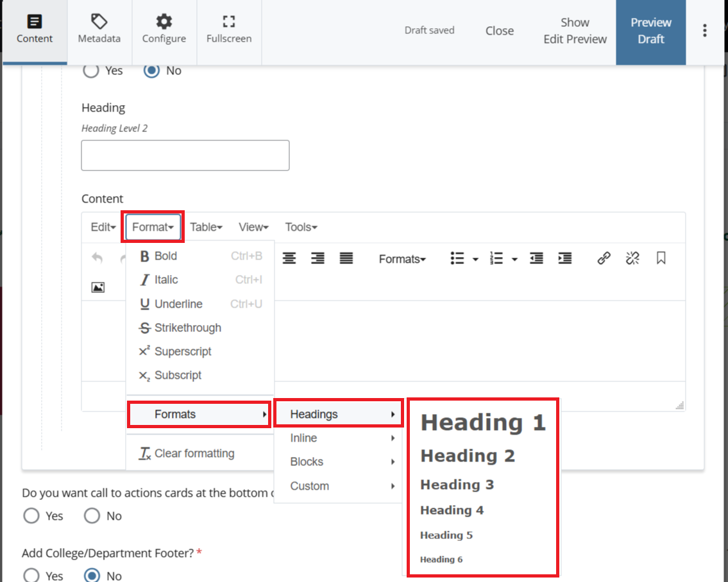Choose Heading 2 from the Headings submenu

(x=468, y=456)
